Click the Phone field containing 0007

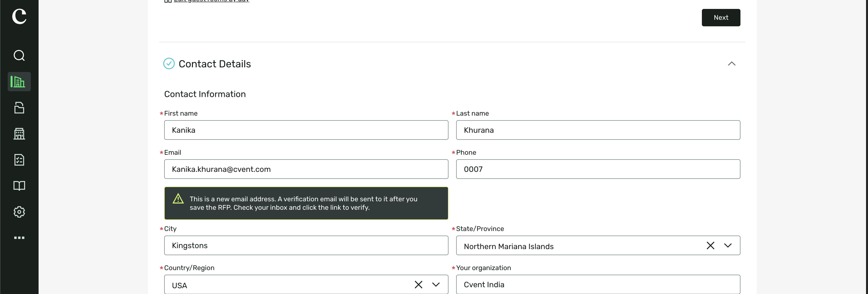[598, 169]
